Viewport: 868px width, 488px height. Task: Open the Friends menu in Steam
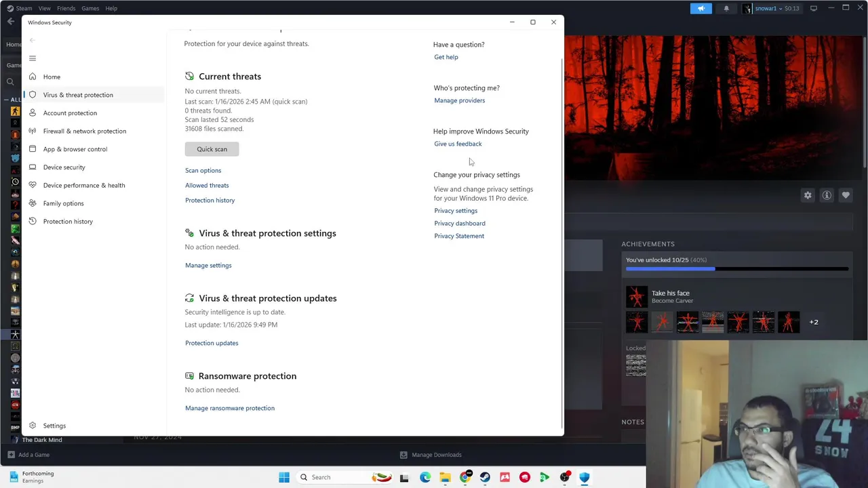(66, 8)
